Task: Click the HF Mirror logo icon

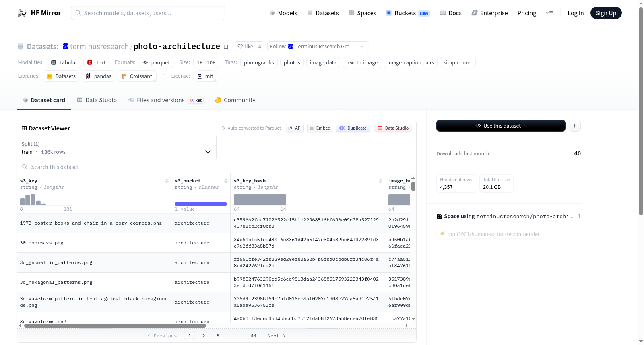Action: (x=22, y=13)
